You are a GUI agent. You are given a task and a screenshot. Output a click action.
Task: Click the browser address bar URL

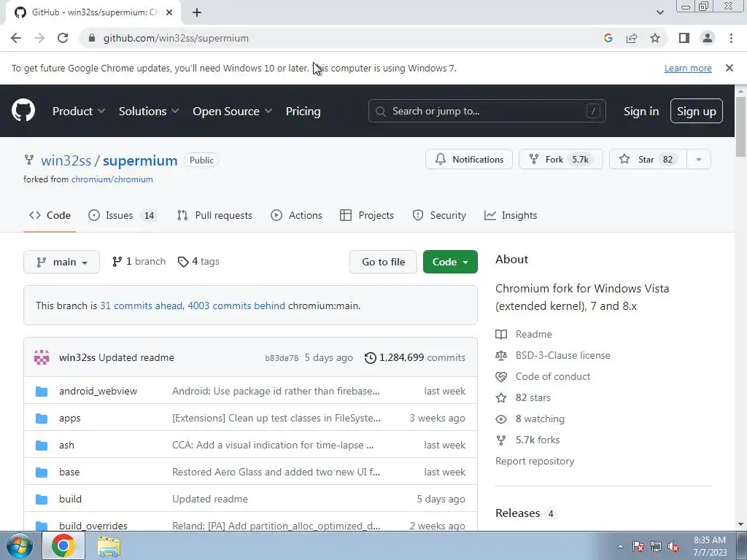click(176, 38)
